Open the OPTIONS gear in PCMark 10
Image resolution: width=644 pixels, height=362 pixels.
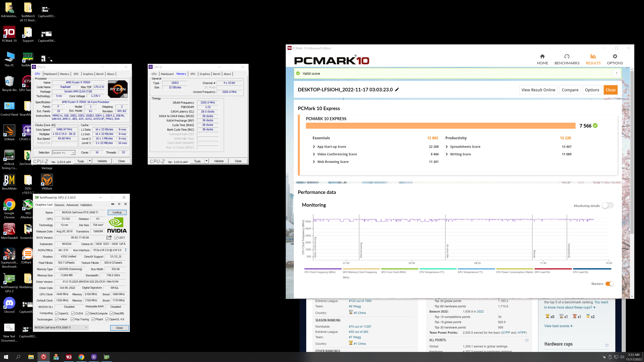click(615, 59)
